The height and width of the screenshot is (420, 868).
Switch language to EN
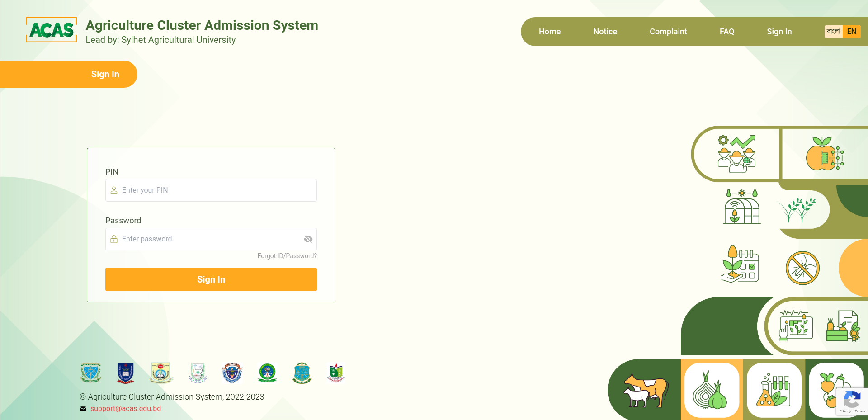coord(852,32)
